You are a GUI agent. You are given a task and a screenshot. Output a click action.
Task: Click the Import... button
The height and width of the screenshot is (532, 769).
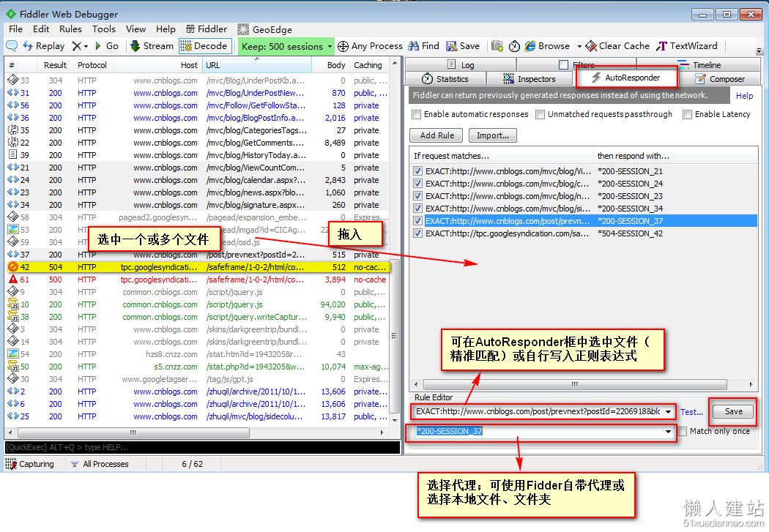click(x=493, y=135)
